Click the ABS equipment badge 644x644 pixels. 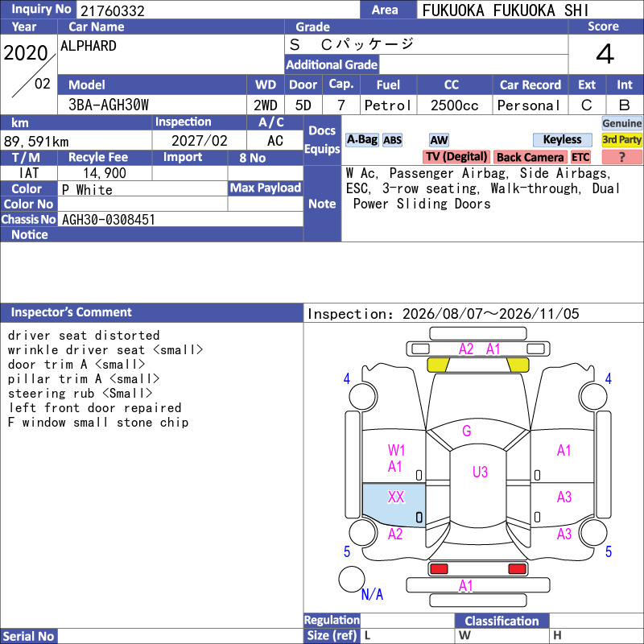click(x=392, y=140)
